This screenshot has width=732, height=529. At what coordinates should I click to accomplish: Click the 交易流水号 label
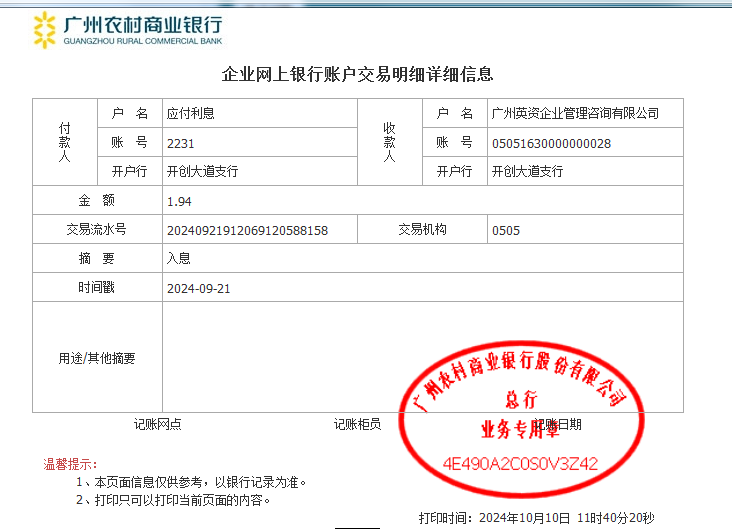pyautogui.click(x=97, y=229)
